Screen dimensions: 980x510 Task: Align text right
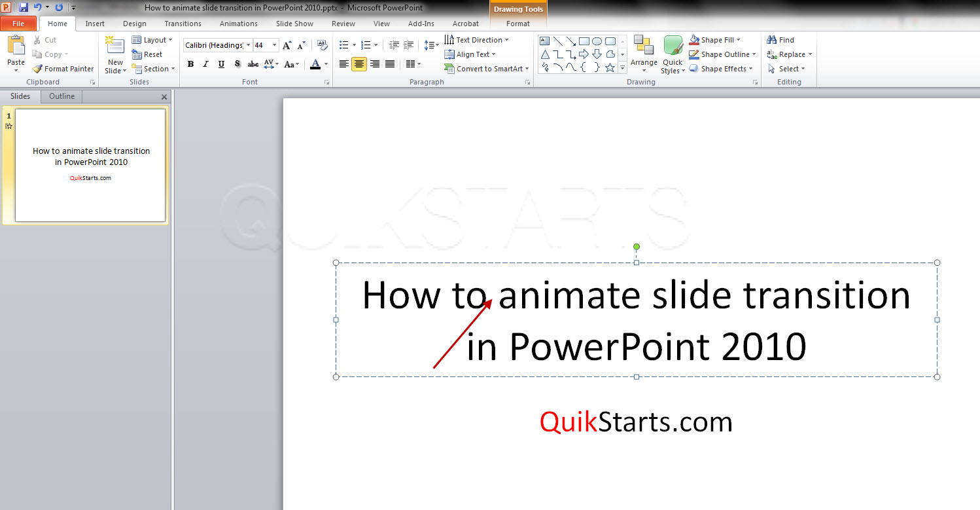375,64
